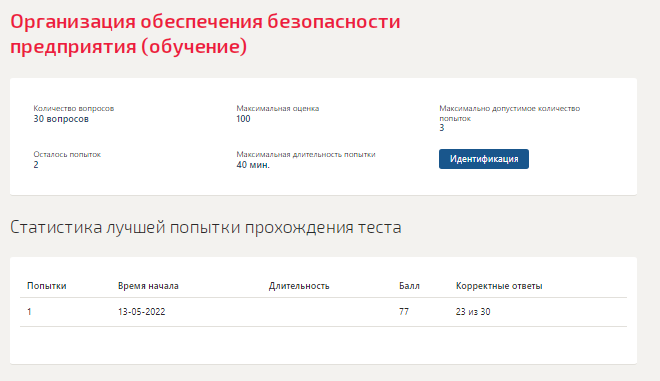Viewport: 660px width, 381px height.
Task: Click the Статистика лучшей попытки прохождения теста heading
Action: pyautogui.click(x=205, y=227)
